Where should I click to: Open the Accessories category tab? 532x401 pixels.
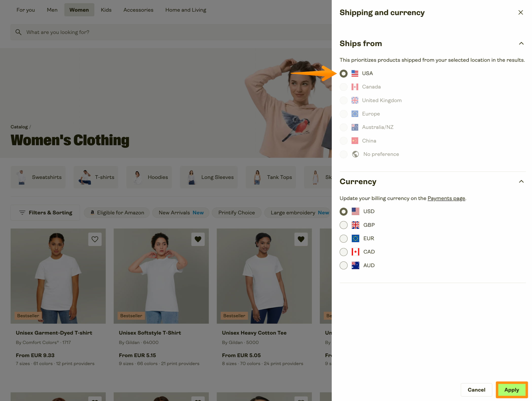tap(138, 10)
